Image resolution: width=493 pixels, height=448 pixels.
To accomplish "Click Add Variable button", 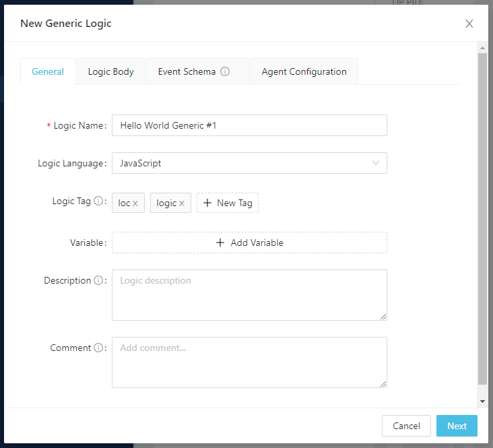I will 249,243.
